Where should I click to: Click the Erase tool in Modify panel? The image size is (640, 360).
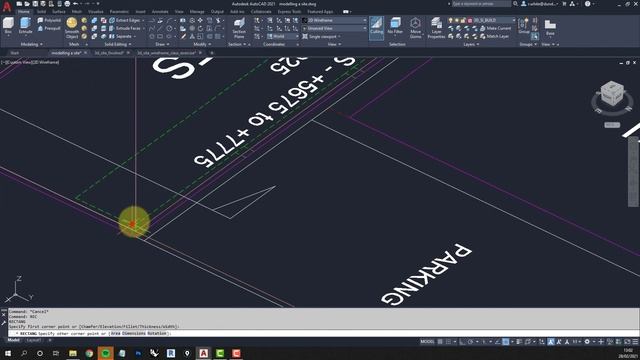[183, 36]
